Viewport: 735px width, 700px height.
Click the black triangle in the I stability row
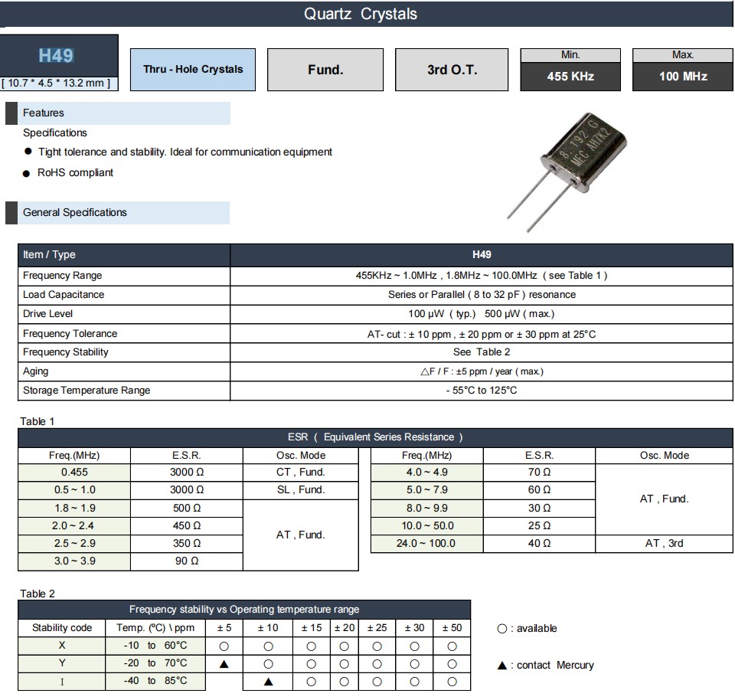click(x=269, y=682)
